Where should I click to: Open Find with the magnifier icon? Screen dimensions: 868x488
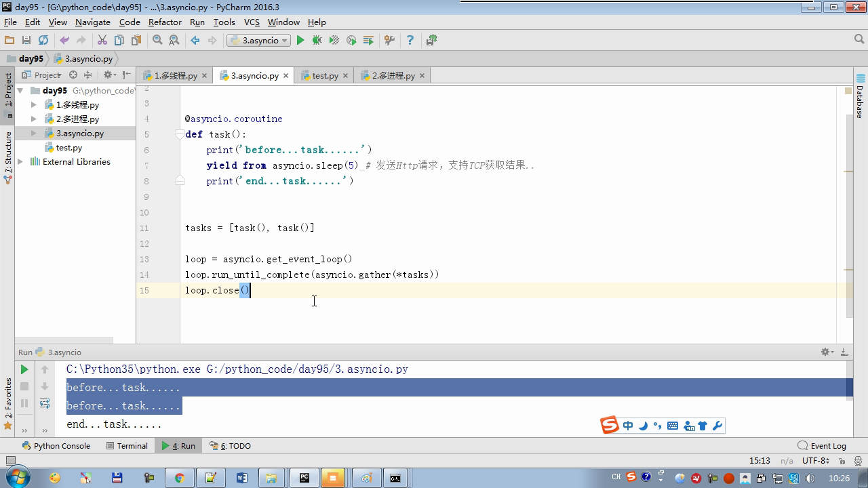point(157,41)
